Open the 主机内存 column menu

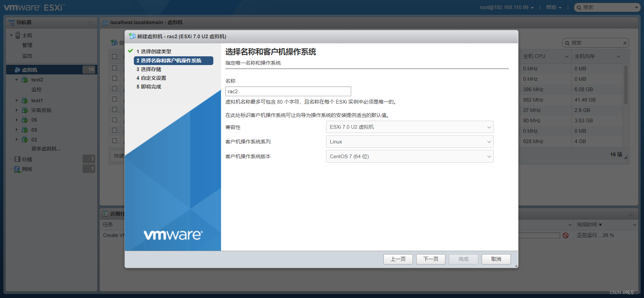619,57
